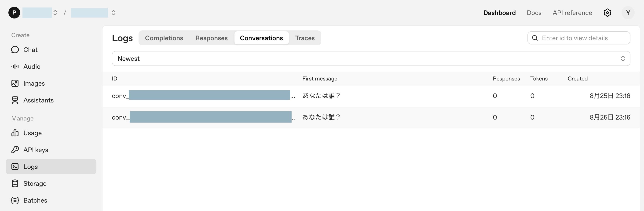Screen dimensions: 644x211
Task: Focus the Enter id to view details field
Action: [x=578, y=38]
